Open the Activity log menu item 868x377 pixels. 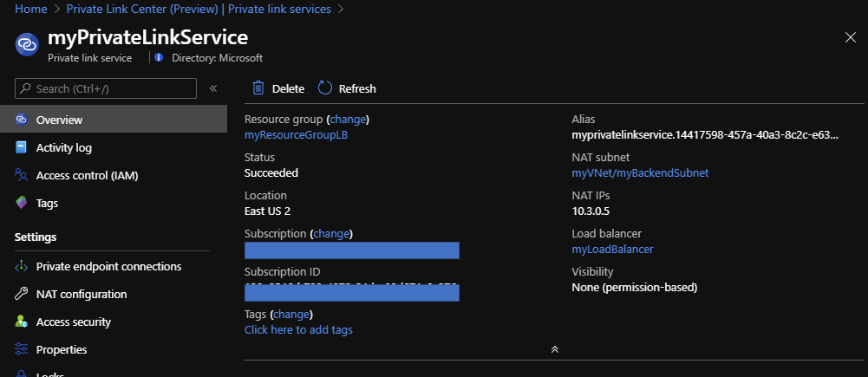click(x=114, y=148)
